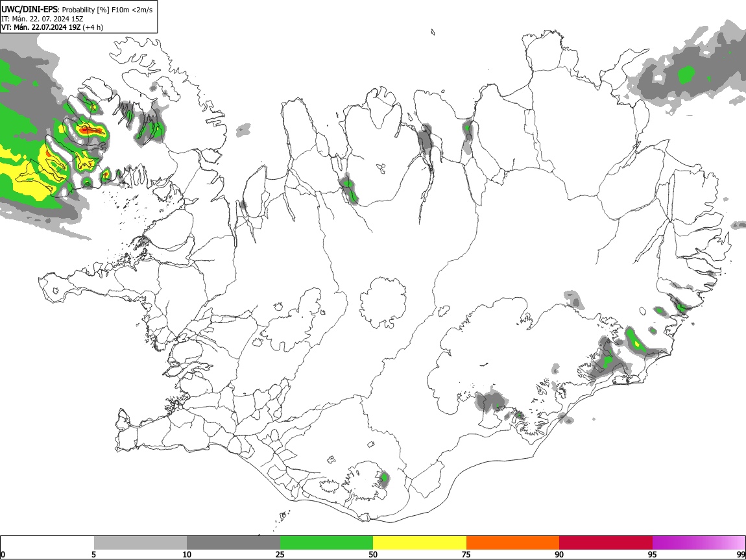
Task: Click the green 25-50 legend color band
Action: click(x=326, y=542)
